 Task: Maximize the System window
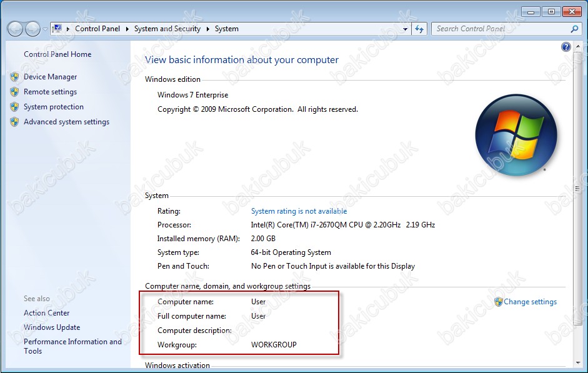[x=551, y=12]
